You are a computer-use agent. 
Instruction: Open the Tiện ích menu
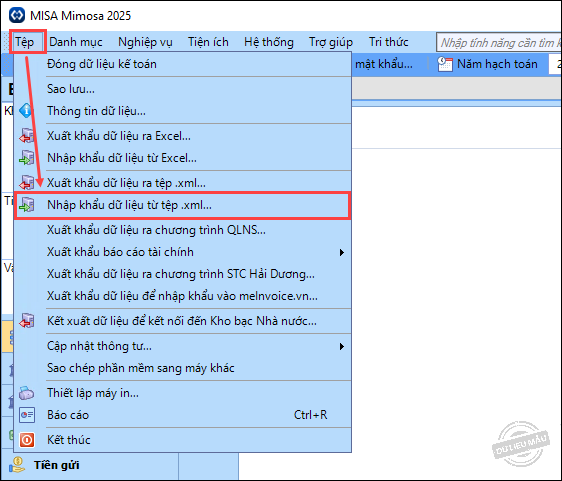[208, 42]
